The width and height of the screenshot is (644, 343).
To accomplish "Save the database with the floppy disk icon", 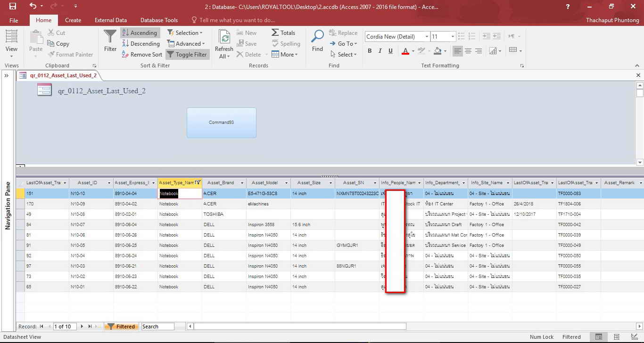I will [x=13, y=7].
